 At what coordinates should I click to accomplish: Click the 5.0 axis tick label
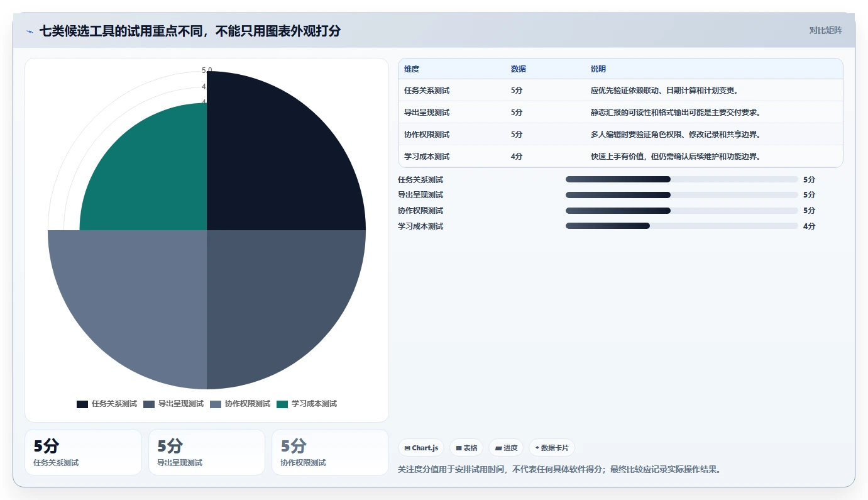207,70
